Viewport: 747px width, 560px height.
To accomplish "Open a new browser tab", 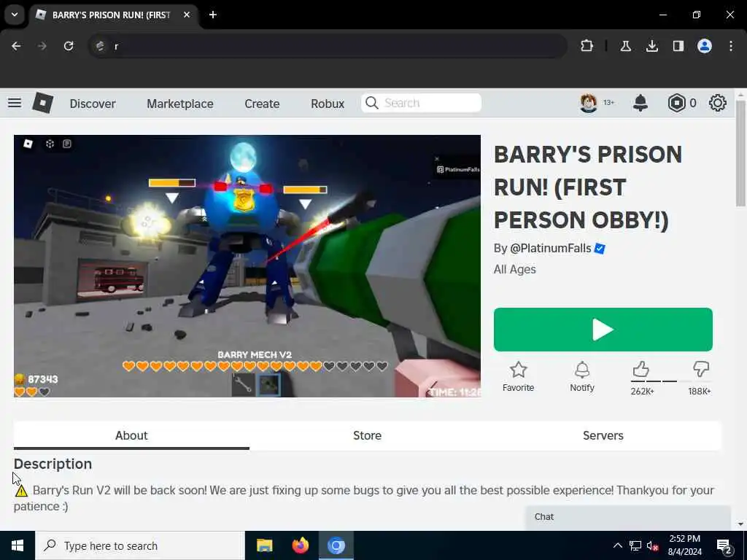I will coord(213,15).
